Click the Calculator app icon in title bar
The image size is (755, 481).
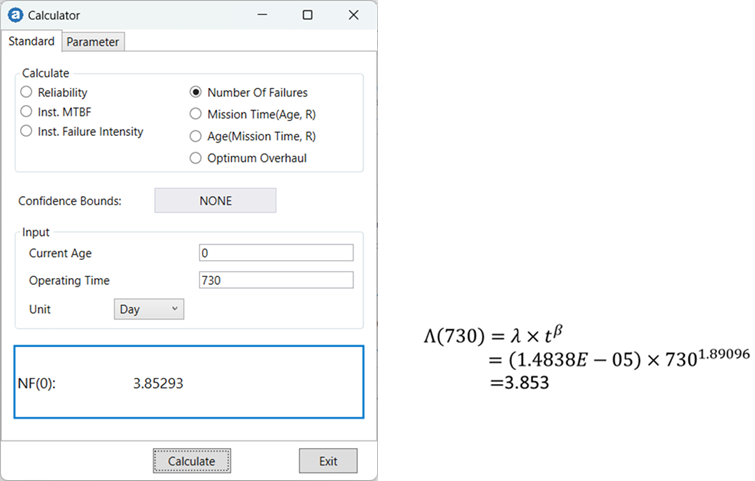tap(15, 15)
